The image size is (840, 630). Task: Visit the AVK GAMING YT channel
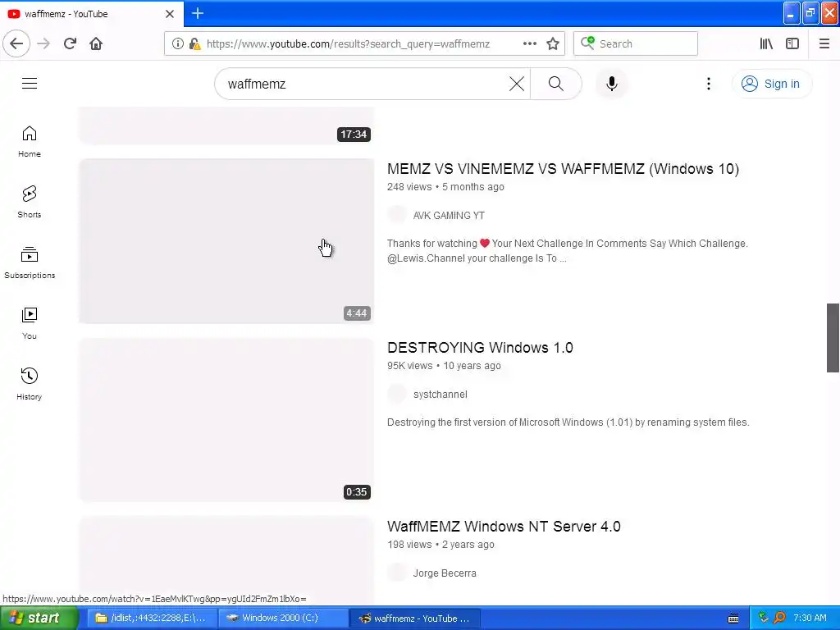[449, 216]
